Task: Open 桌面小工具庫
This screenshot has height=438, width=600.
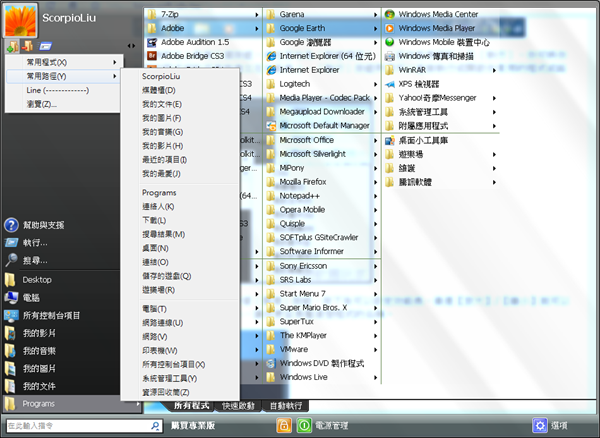Action: coord(416,141)
